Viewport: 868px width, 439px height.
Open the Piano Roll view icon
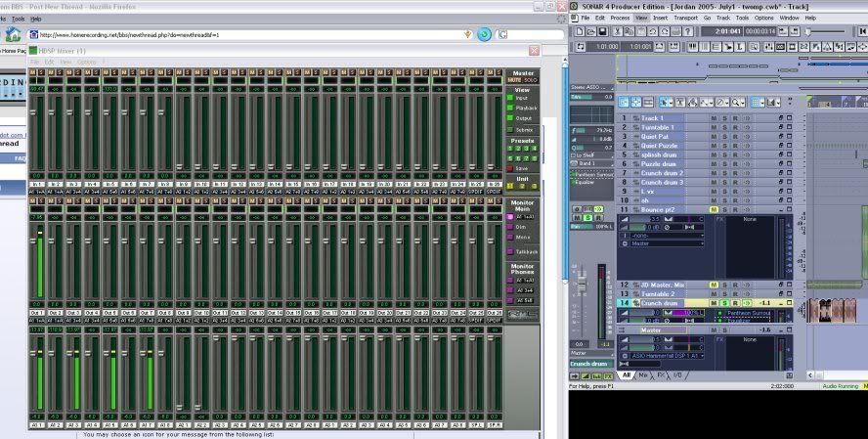coord(693,47)
